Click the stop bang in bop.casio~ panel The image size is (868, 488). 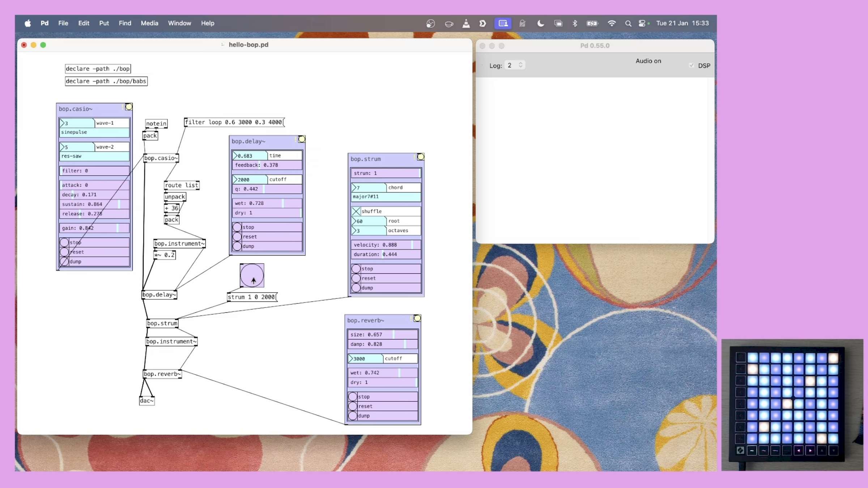[64, 242]
